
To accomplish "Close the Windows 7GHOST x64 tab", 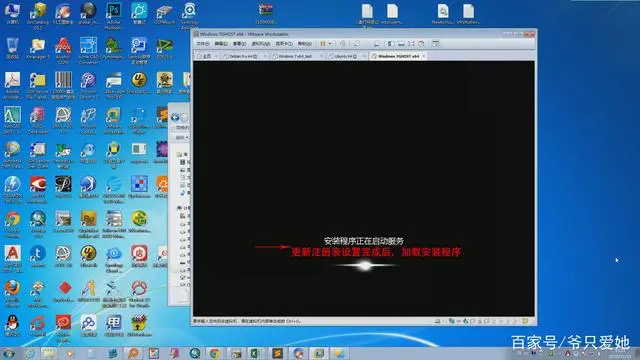I will tap(424, 56).
